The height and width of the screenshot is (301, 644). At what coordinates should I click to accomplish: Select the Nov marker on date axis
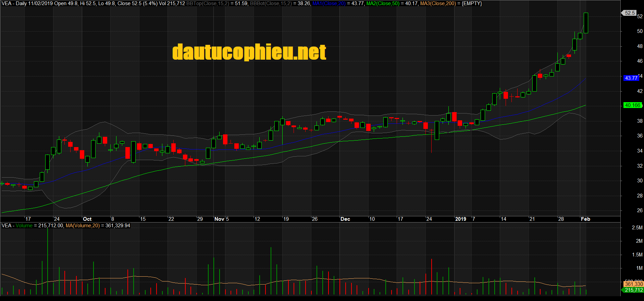(x=219, y=219)
